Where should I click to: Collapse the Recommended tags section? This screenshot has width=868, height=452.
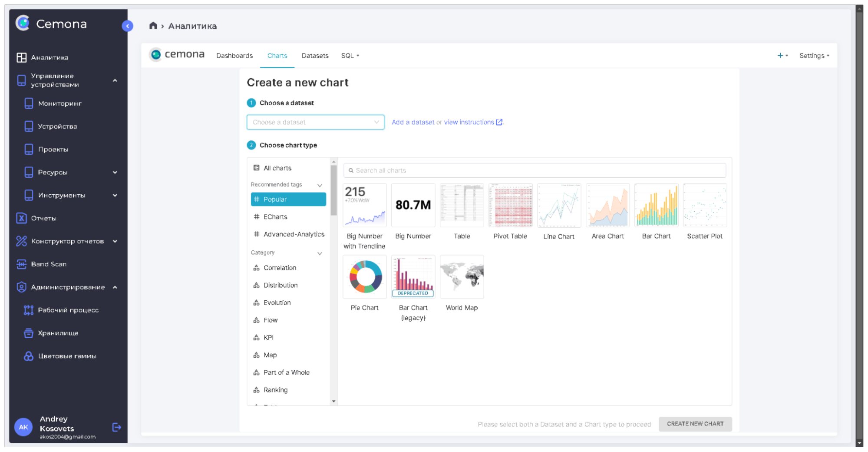[320, 185]
